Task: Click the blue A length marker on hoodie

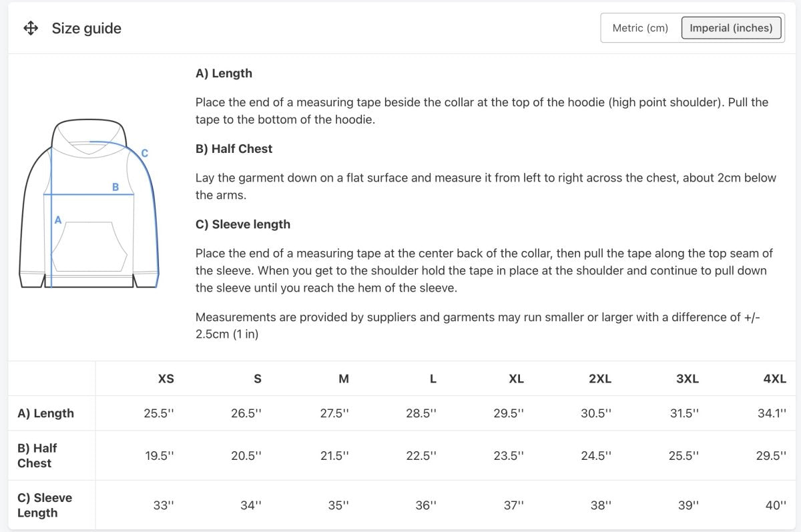Action: (58, 220)
